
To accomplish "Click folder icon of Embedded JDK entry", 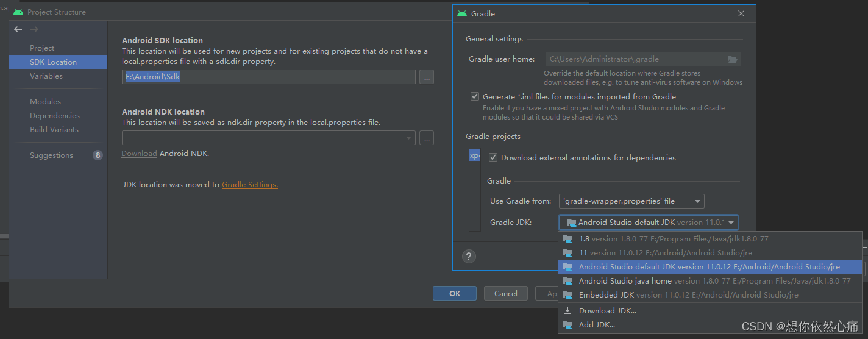I will 568,295.
